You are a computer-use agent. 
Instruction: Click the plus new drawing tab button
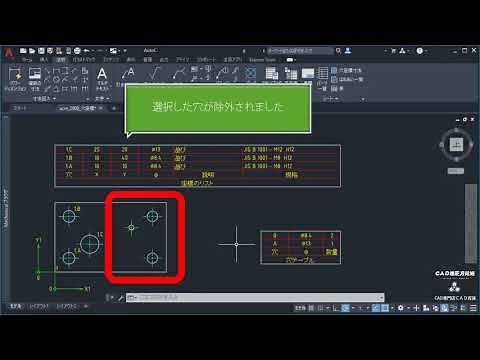point(114,108)
